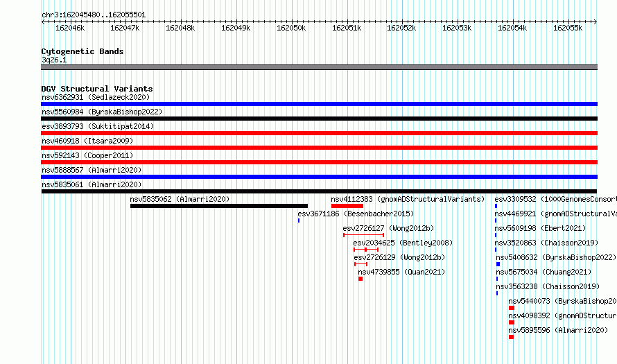Click the 162046k ruler position
This screenshot has height=364, width=617.
(x=70, y=28)
